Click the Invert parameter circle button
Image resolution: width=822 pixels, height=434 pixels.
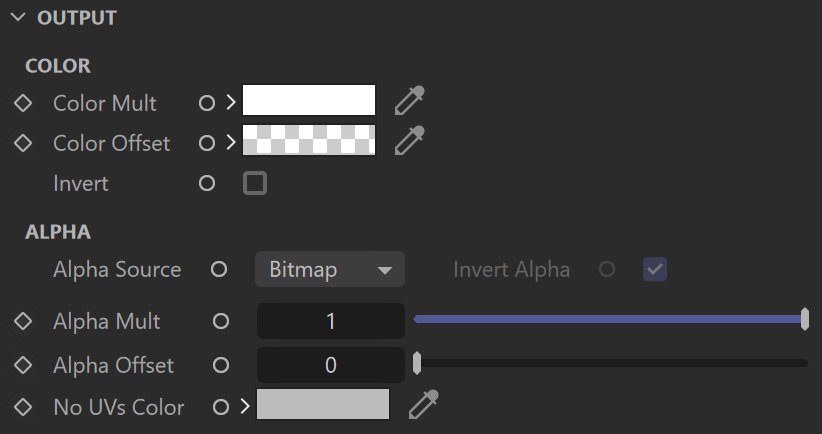pos(207,183)
